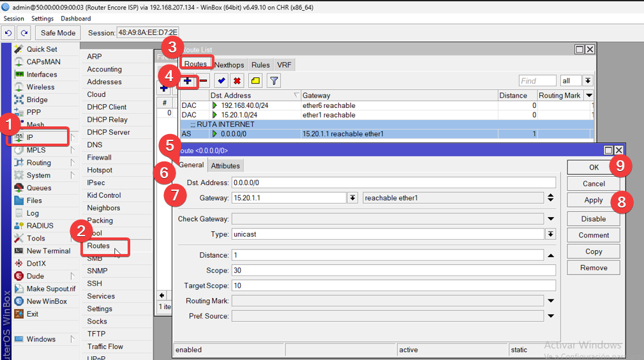This screenshot has width=644, height=360.
Task: Click the red X disable icon
Action: point(237,81)
